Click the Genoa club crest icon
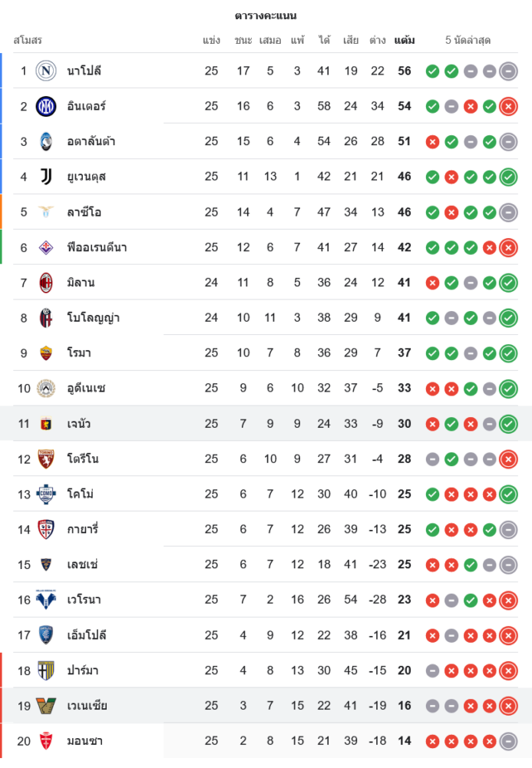Viewport: 532px width, 768px height. pyautogui.click(x=46, y=424)
